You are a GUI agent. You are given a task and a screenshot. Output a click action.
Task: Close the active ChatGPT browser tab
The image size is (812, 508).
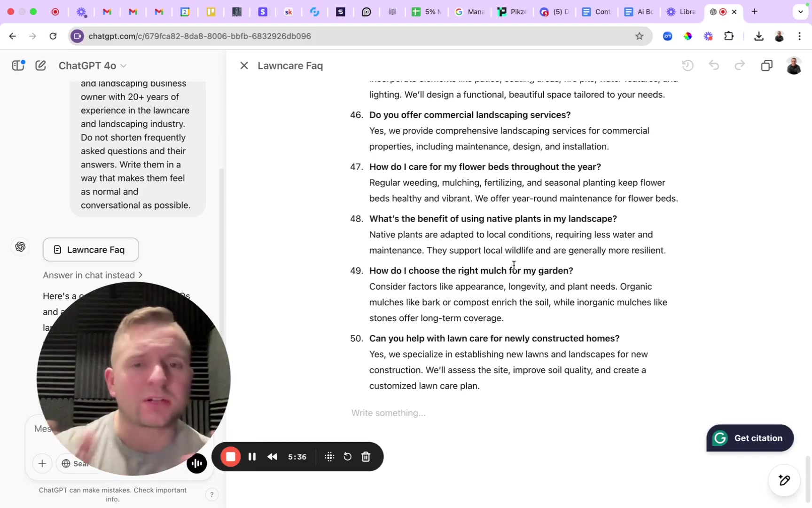(x=734, y=12)
